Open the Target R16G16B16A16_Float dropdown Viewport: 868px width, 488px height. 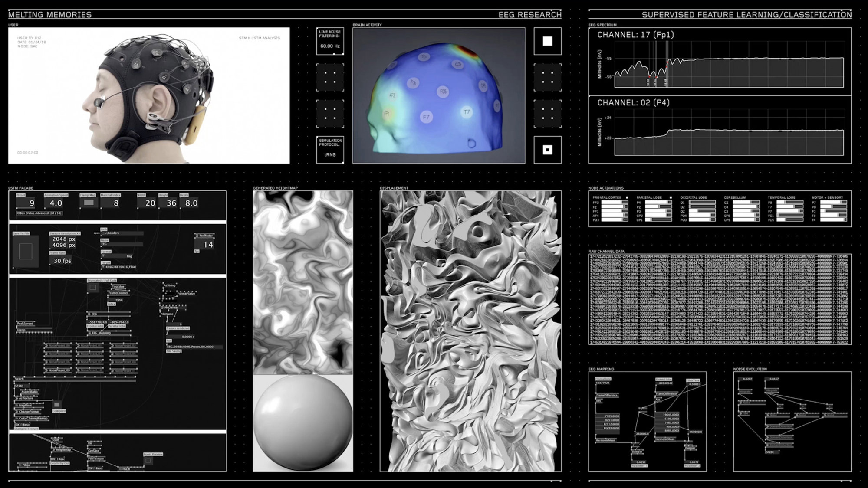[119, 267]
